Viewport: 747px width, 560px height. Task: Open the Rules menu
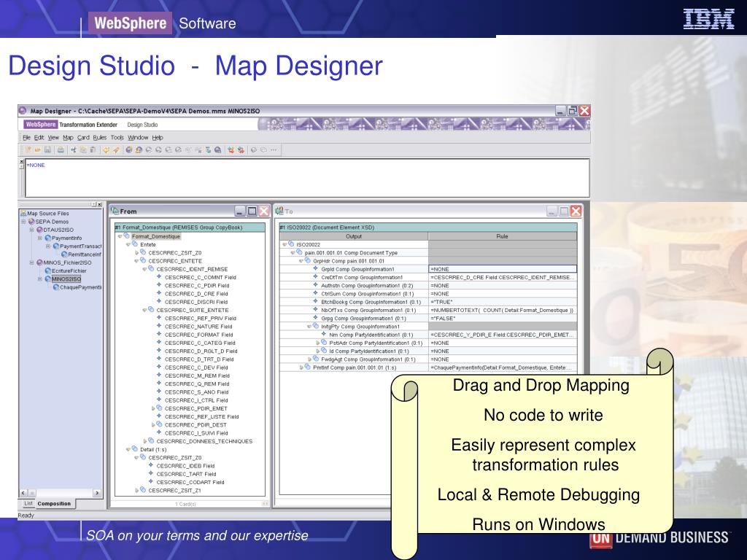click(x=100, y=138)
